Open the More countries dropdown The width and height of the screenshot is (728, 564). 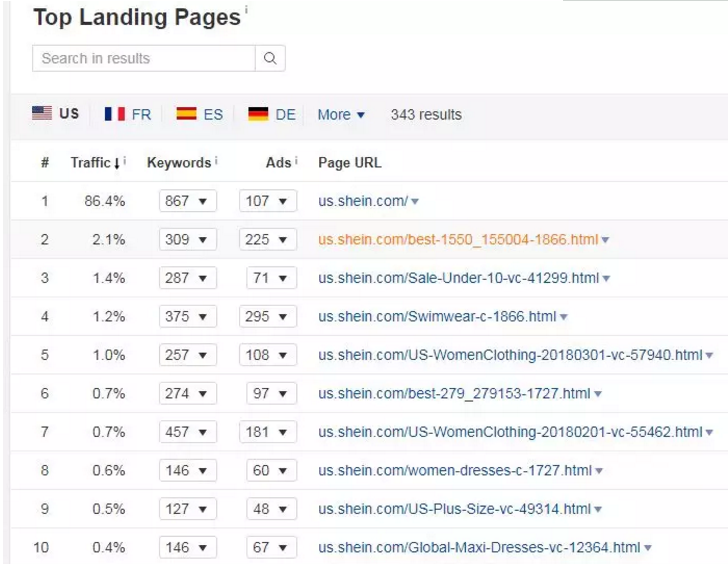341,114
